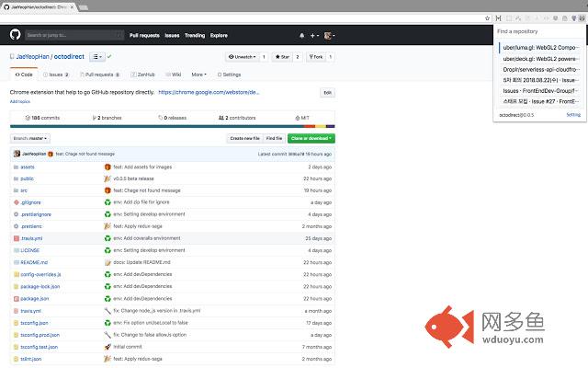Click the octodirect extension icon in the toolbar

582,18
